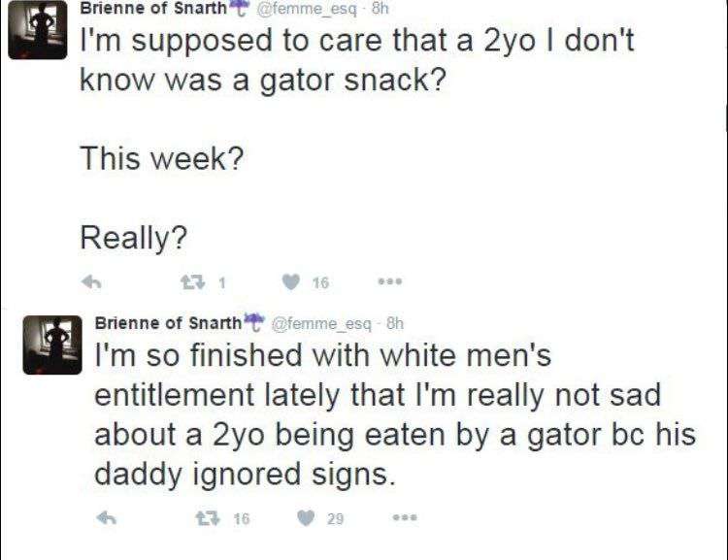Reply to the "white men's entitlement" tweet
Viewport: 728px width, 560px height.
tap(109, 519)
